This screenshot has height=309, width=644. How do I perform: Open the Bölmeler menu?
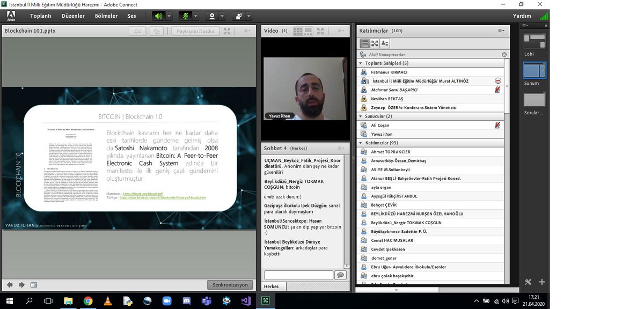pyautogui.click(x=106, y=16)
